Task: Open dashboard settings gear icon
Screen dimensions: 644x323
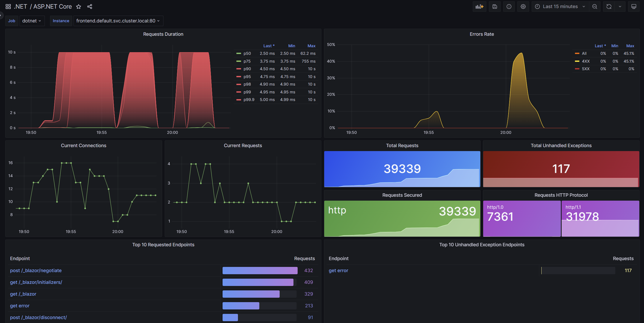Action: tap(523, 6)
